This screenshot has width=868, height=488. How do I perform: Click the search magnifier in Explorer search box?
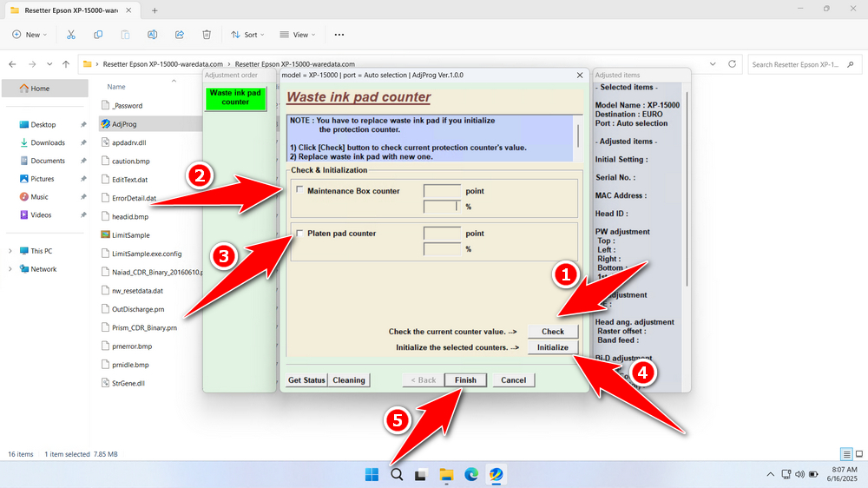click(x=851, y=64)
